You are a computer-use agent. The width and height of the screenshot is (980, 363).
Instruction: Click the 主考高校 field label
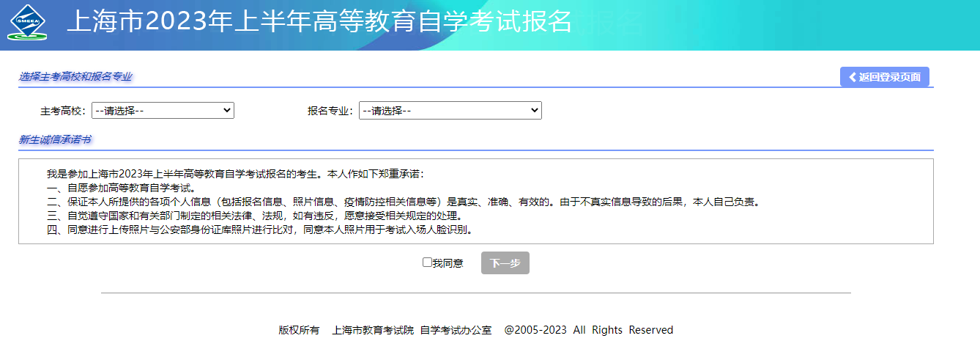click(64, 111)
